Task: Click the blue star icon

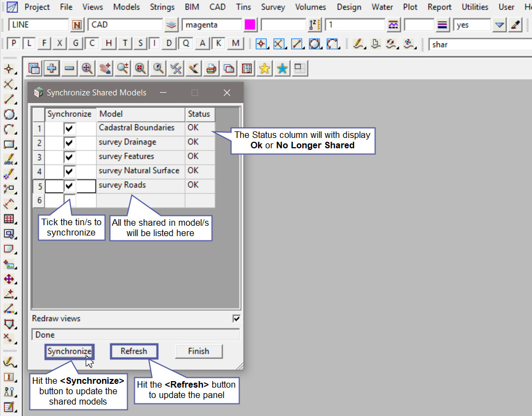Action: (282, 68)
